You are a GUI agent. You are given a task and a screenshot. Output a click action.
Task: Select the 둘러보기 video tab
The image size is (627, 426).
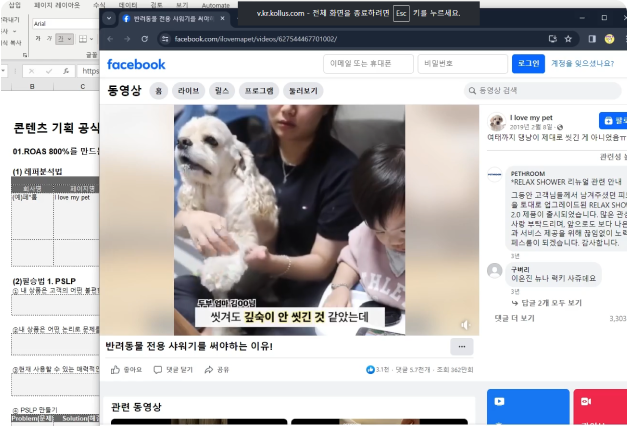point(303,91)
